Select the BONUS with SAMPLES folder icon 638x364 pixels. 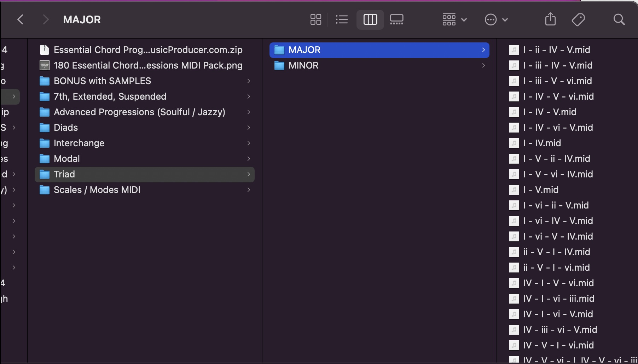click(x=45, y=81)
